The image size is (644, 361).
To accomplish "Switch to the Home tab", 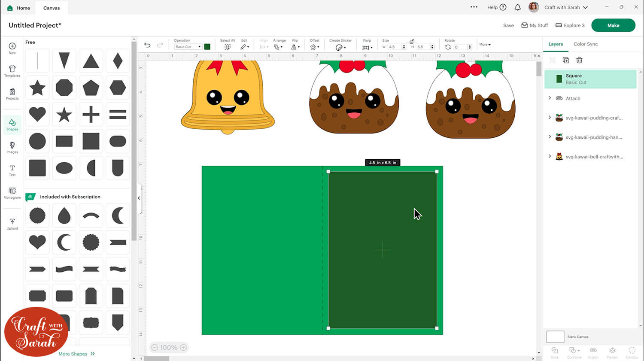I will (19, 8).
